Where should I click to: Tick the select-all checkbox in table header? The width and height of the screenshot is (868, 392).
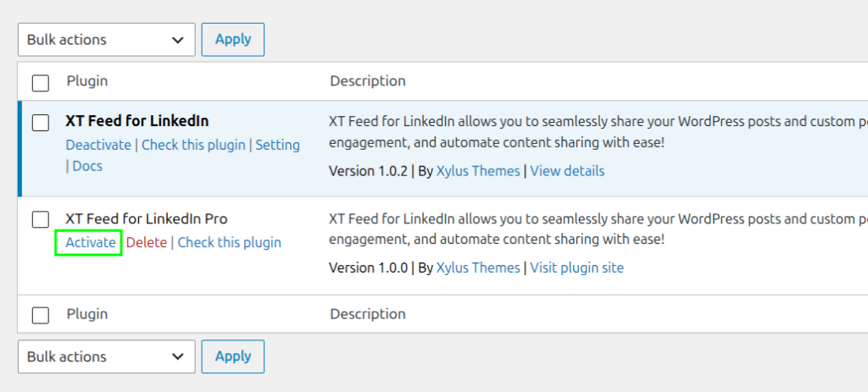pos(40,82)
